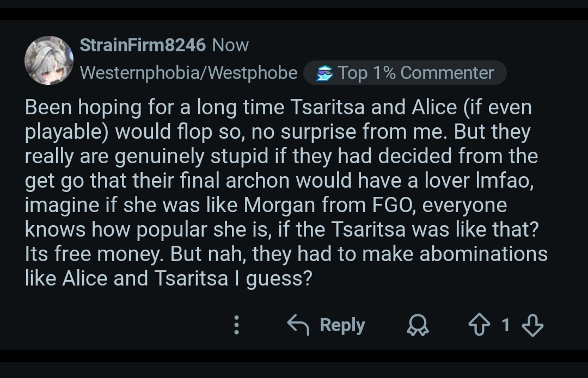Click the vote count number 1
588x378 pixels.
point(505,325)
